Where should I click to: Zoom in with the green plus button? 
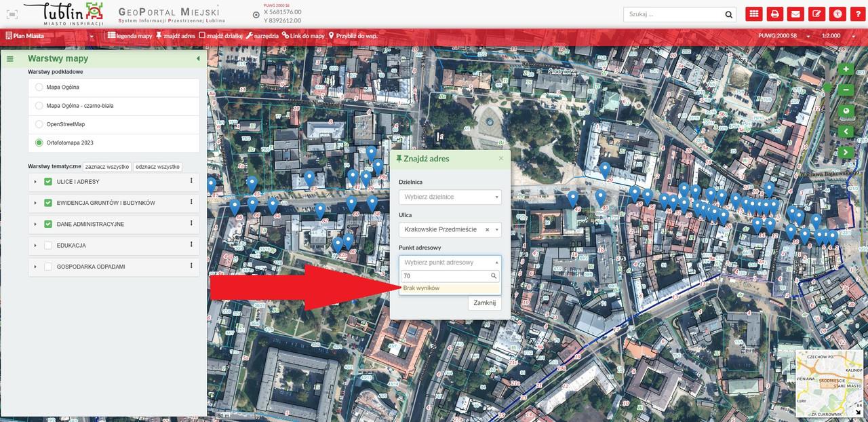click(846, 69)
